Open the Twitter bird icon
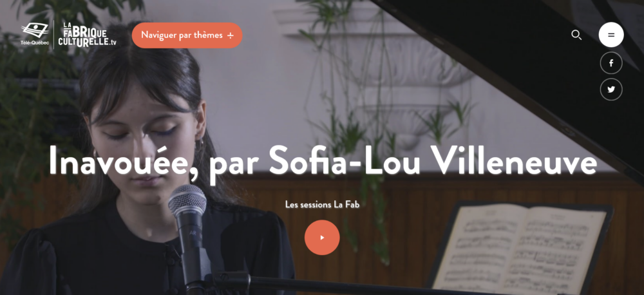Image resolution: width=644 pixels, height=295 pixels. 611,89
